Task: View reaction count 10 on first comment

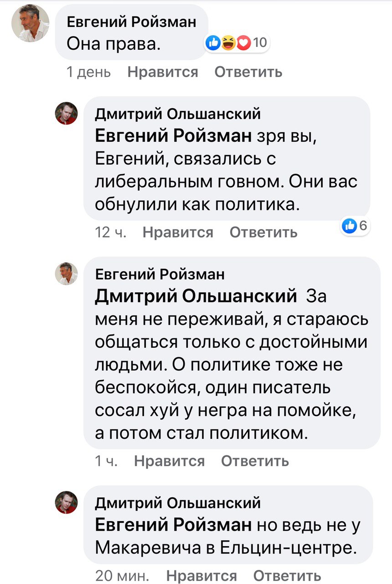Action: click(x=259, y=43)
